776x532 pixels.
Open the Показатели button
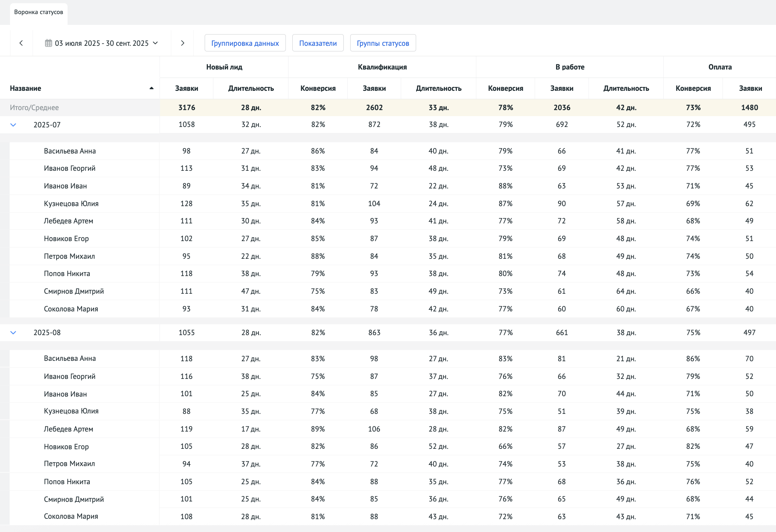pyautogui.click(x=318, y=43)
